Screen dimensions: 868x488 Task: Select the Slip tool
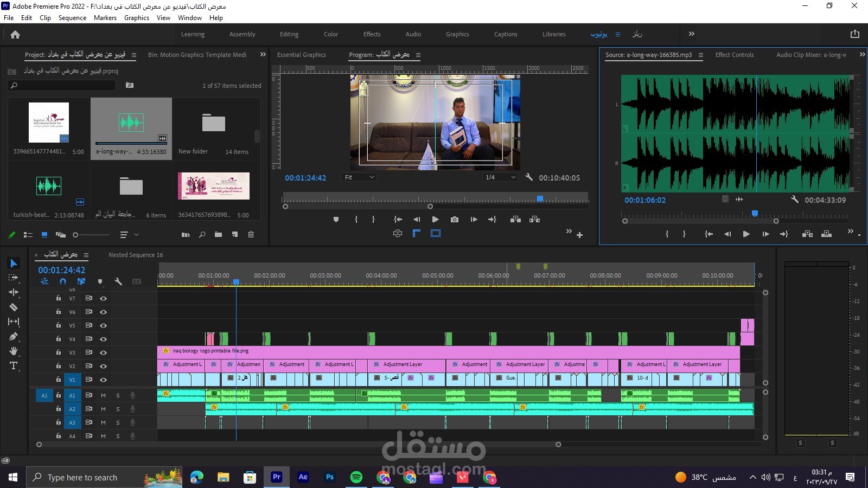14,322
